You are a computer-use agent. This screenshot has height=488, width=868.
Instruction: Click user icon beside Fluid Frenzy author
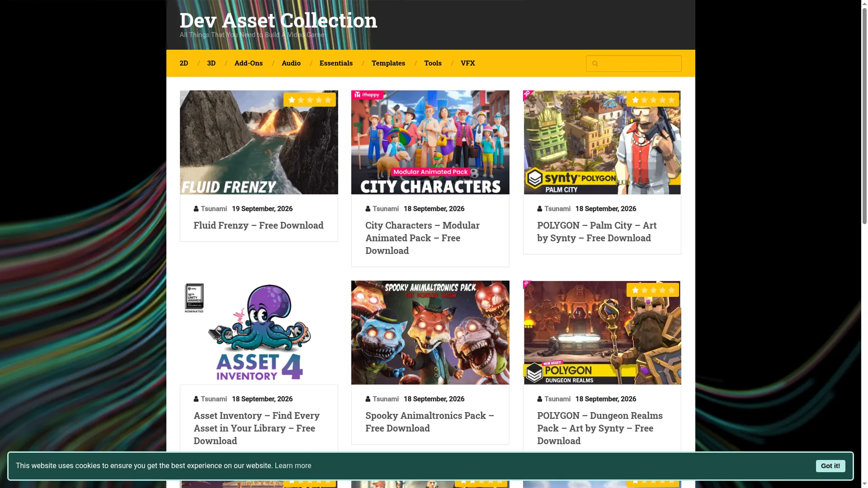[196, 209]
